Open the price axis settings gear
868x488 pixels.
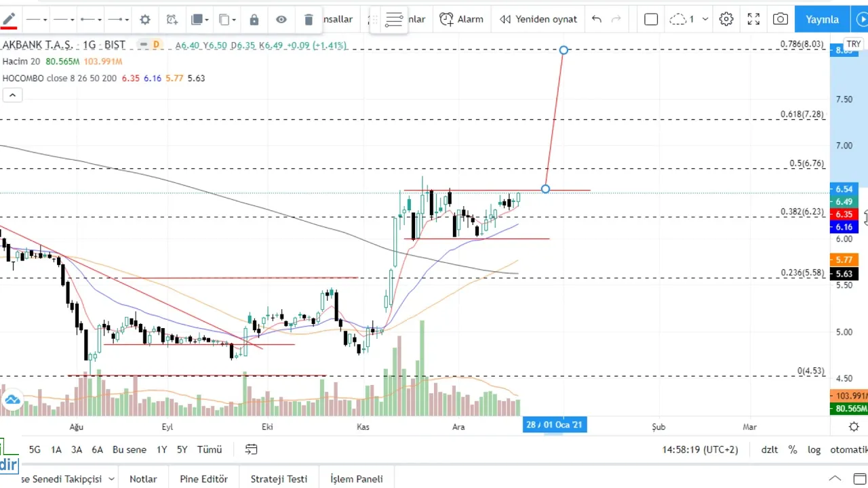coord(854,426)
